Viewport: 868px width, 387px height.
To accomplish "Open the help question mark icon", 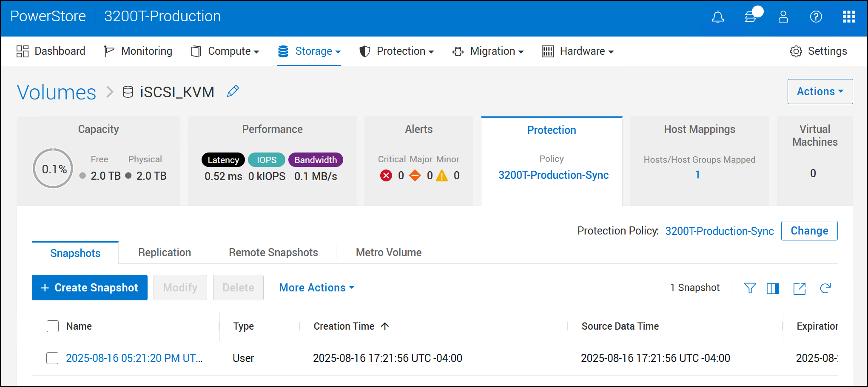I will pos(816,17).
